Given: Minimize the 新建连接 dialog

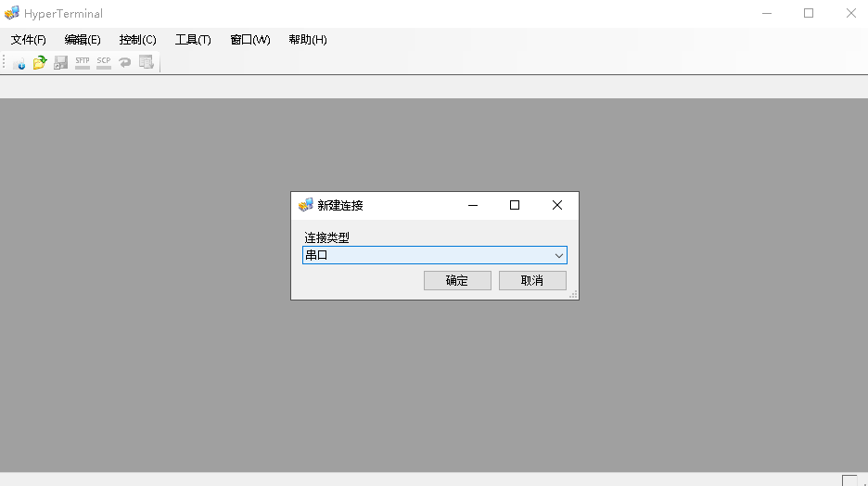Looking at the screenshot, I should pos(473,205).
